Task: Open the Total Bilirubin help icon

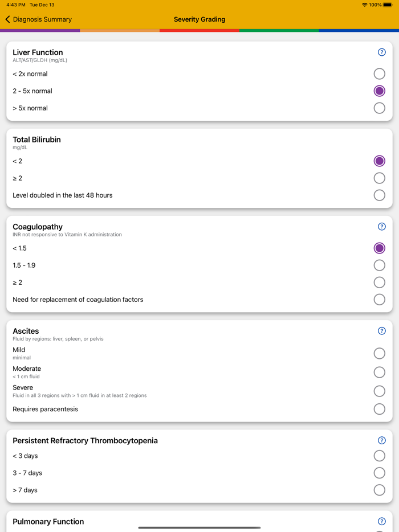Action: point(381,139)
